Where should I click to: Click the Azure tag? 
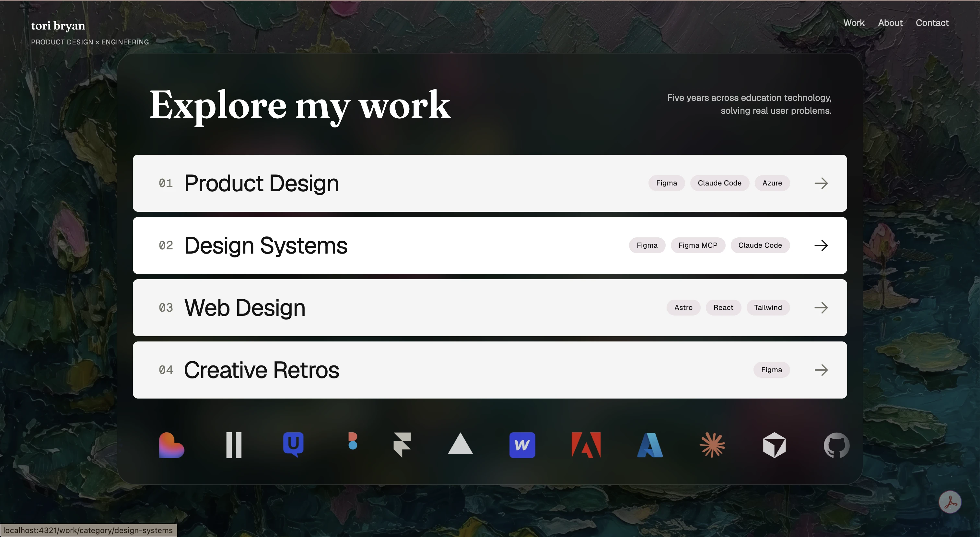[x=772, y=183]
